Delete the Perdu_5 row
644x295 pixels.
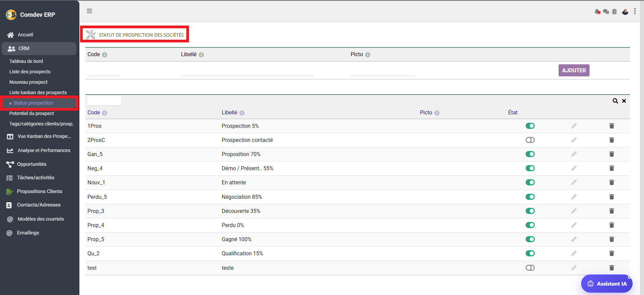[x=612, y=197]
